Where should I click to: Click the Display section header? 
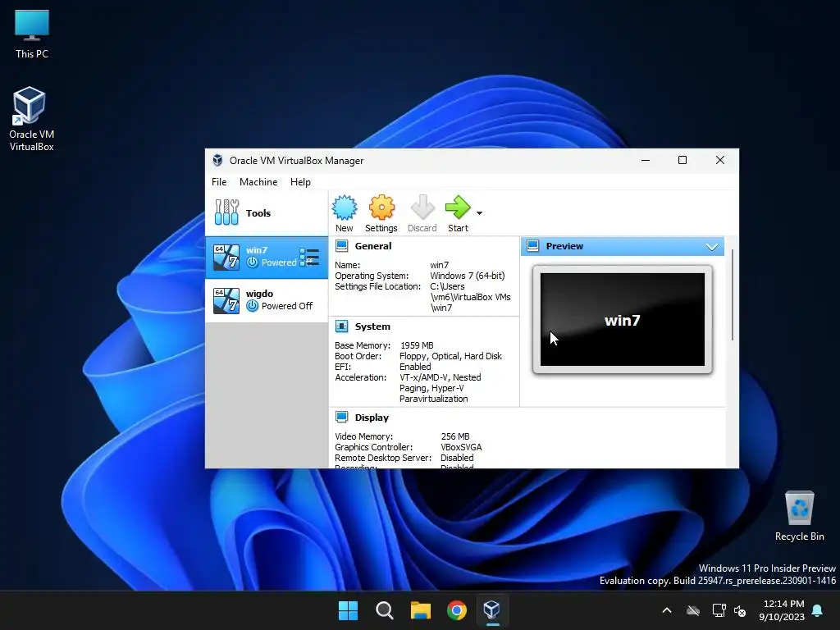pyautogui.click(x=372, y=418)
